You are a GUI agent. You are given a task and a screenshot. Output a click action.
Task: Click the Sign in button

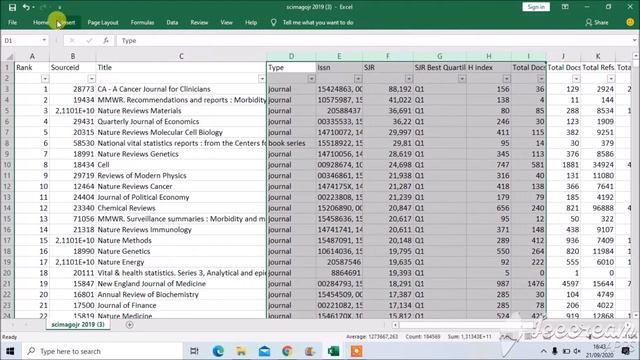pyautogui.click(x=536, y=7)
